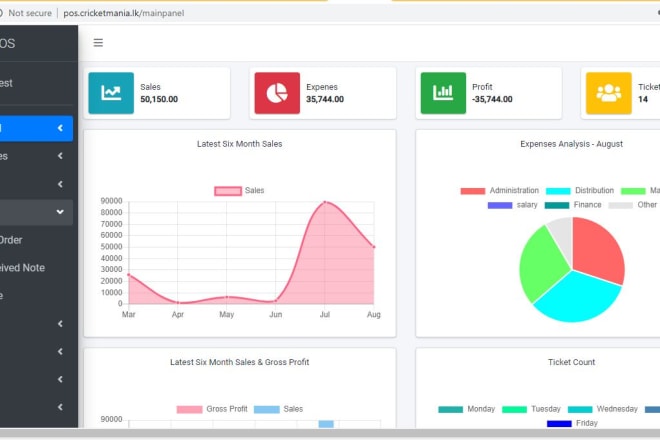Click the yellow Tickets people icon
The image size is (660, 440).
609,93
